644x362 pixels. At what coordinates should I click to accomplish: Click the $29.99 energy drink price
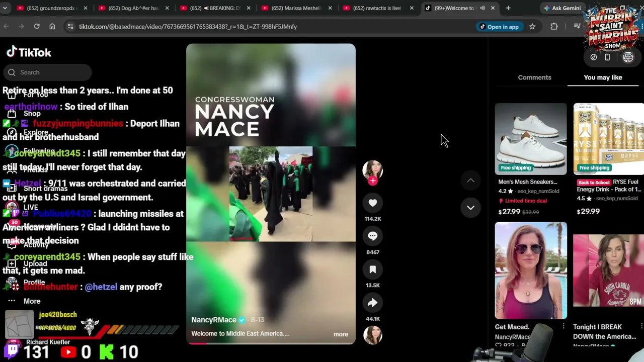[x=588, y=211]
